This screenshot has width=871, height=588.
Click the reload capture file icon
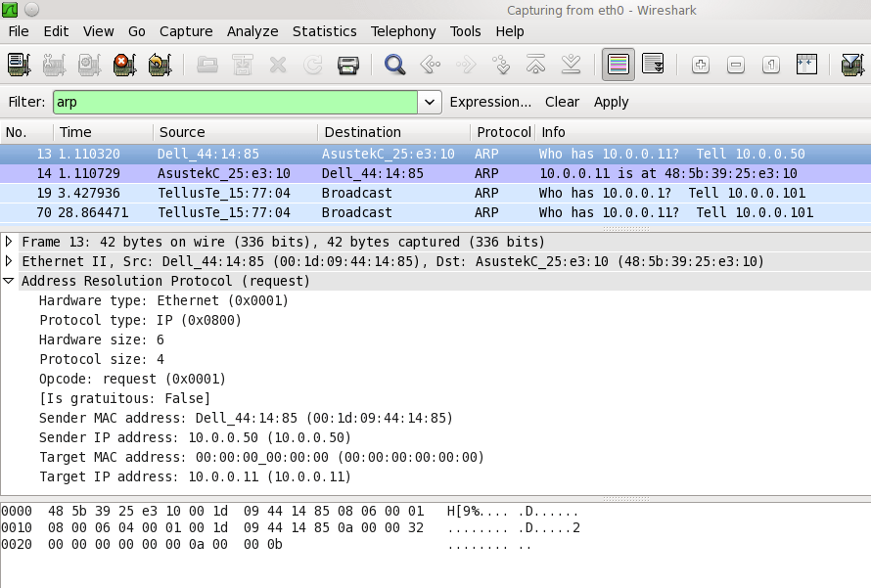313,65
